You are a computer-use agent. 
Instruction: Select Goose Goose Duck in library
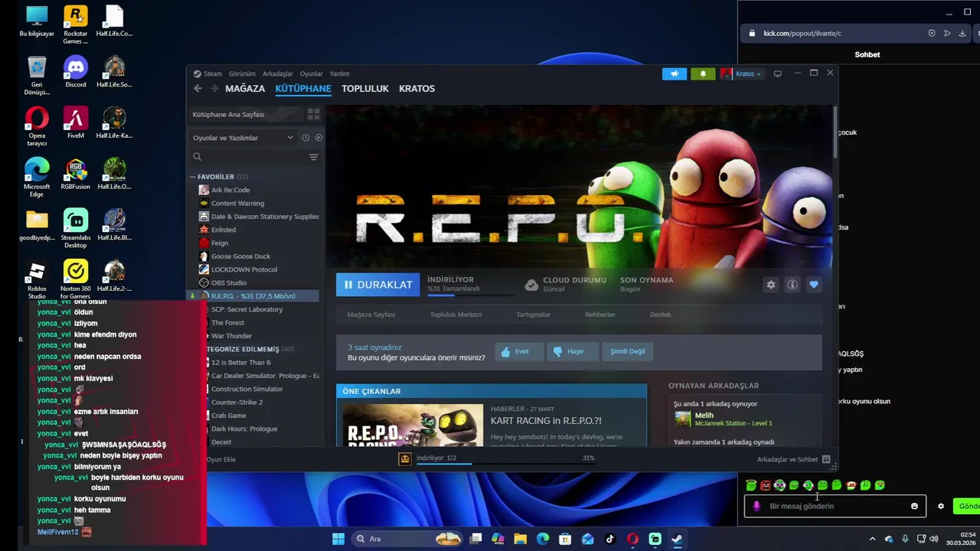240,256
